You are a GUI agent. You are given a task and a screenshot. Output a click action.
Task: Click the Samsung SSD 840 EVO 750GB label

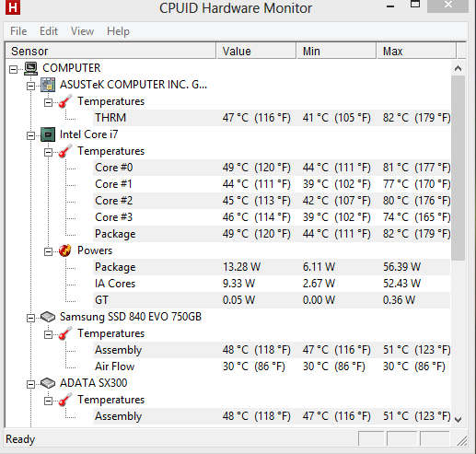point(131,317)
